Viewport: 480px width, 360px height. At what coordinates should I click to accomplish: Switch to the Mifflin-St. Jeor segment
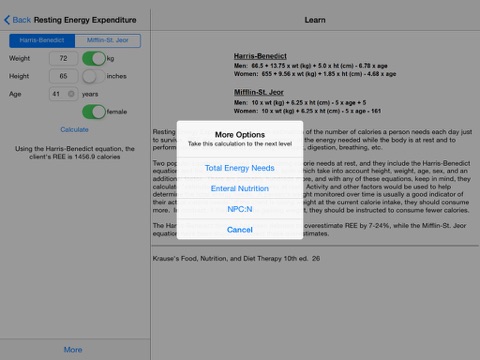point(108,40)
